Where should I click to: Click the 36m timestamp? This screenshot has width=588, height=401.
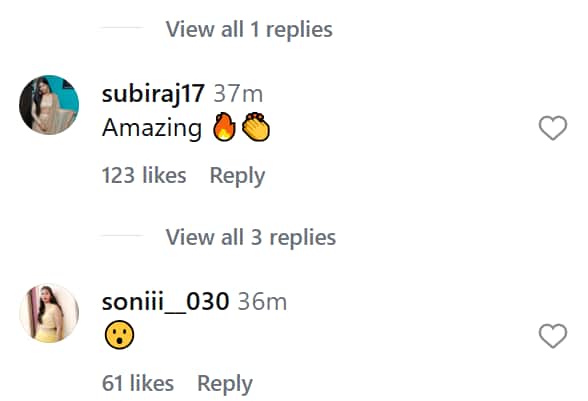click(262, 302)
